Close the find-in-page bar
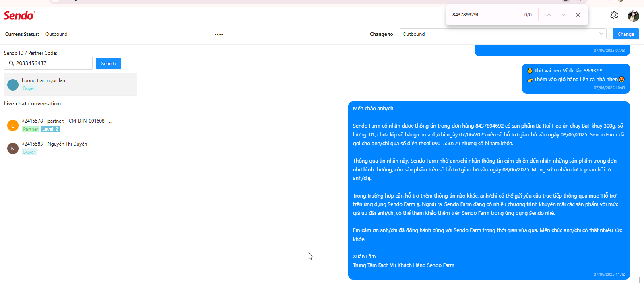644x284 pixels. tap(578, 15)
